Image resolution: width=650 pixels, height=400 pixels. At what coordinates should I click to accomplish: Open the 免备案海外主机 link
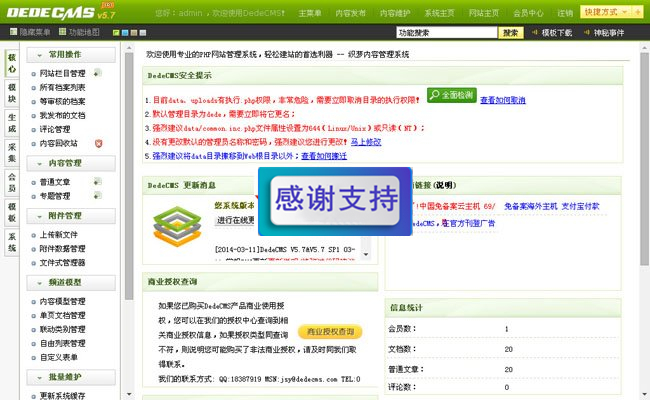tap(531, 206)
